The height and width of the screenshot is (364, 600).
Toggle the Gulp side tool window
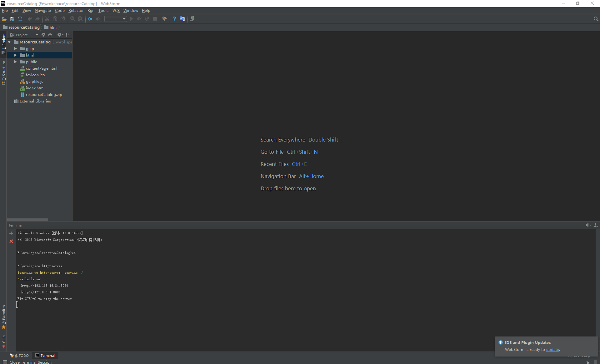(x=3, y=342)
